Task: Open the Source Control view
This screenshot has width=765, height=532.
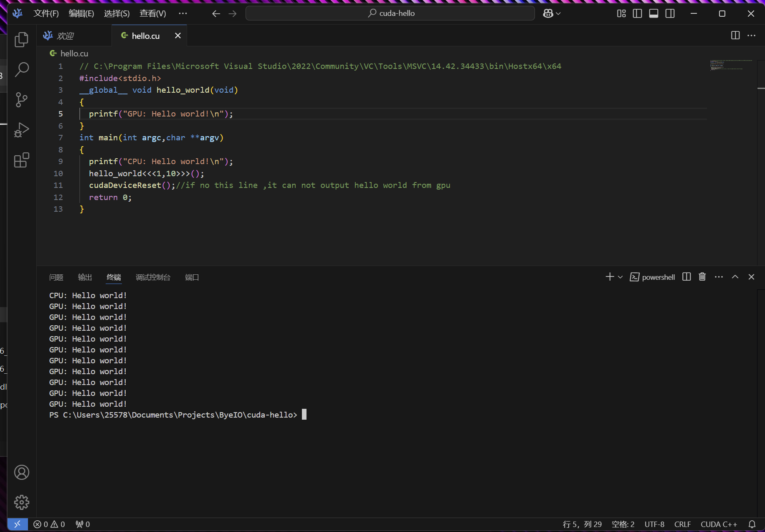Action: pyautogui.click(x=21, y=100)
